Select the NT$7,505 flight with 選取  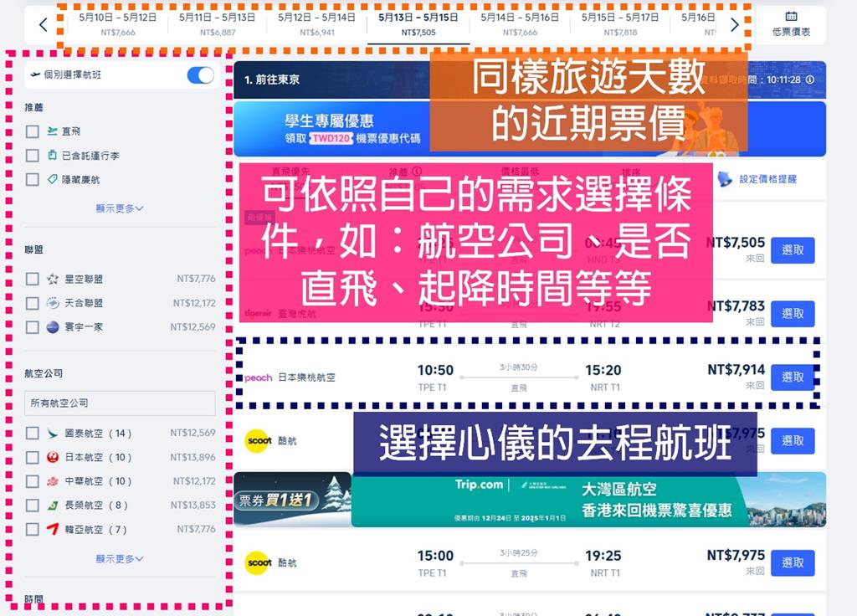793,250
